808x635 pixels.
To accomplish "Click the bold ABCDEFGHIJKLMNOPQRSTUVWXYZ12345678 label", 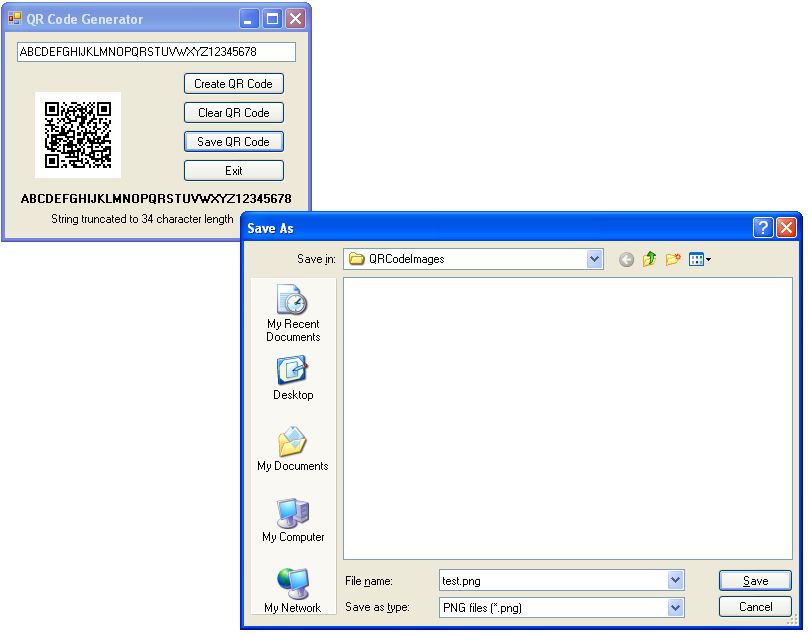I will tap(156, 199).
